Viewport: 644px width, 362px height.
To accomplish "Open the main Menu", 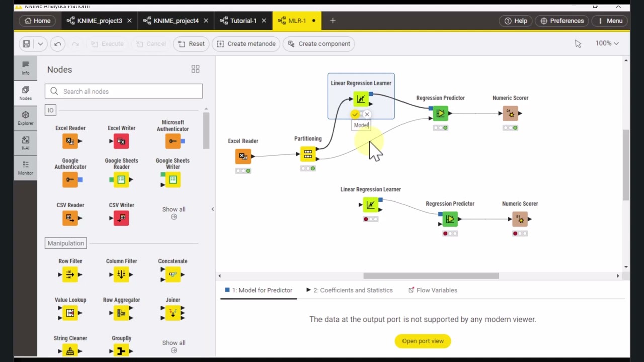I will point(610,21).
